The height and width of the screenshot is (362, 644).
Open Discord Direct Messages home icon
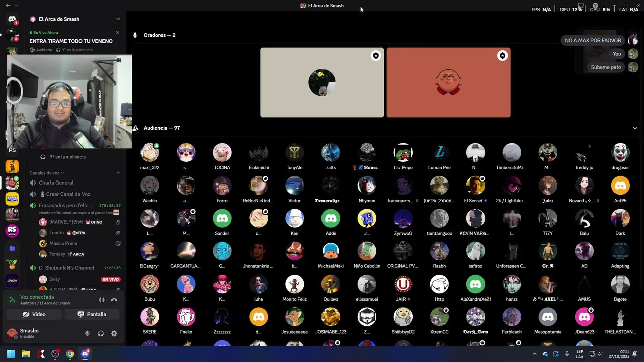[x=12, y=19]
